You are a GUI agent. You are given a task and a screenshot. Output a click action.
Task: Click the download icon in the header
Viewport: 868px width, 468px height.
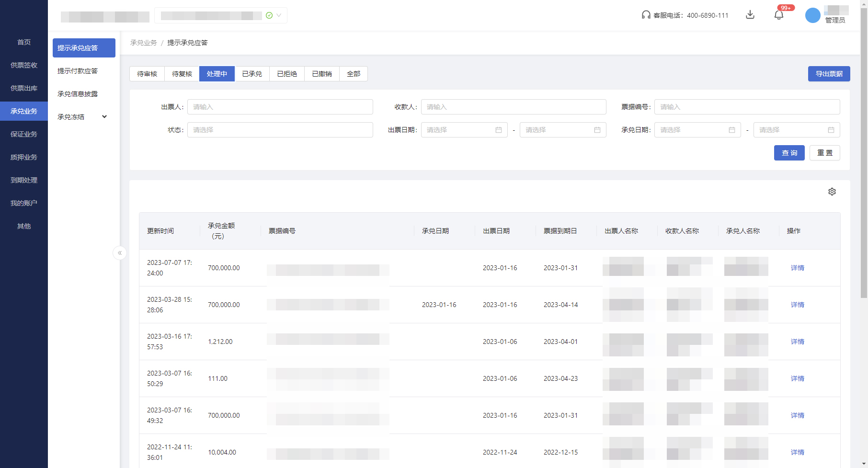(750, 15)
